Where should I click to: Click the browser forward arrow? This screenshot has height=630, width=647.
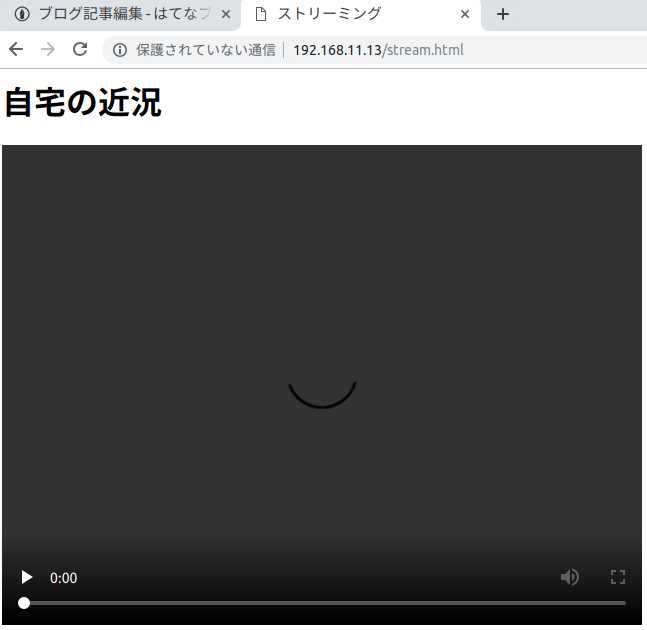48,50
